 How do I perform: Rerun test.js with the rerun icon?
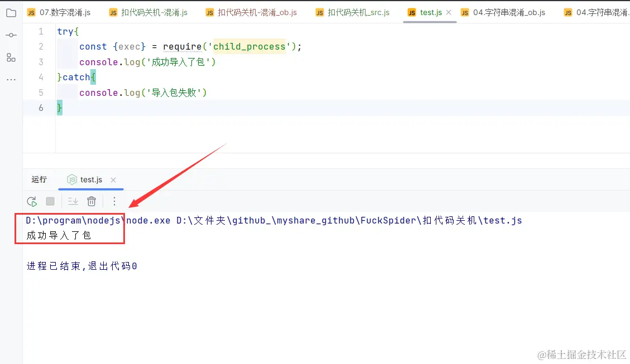point(32,201)
